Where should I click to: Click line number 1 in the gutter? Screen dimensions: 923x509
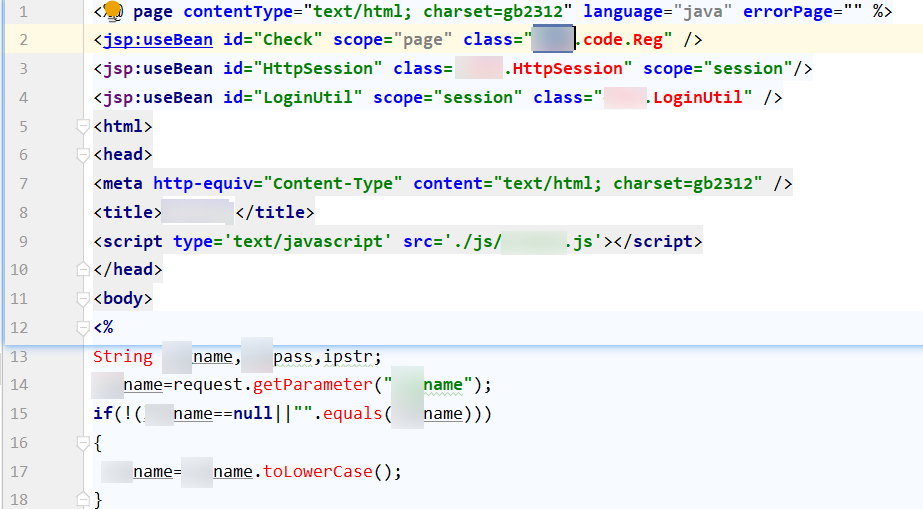tap(23, 11)
